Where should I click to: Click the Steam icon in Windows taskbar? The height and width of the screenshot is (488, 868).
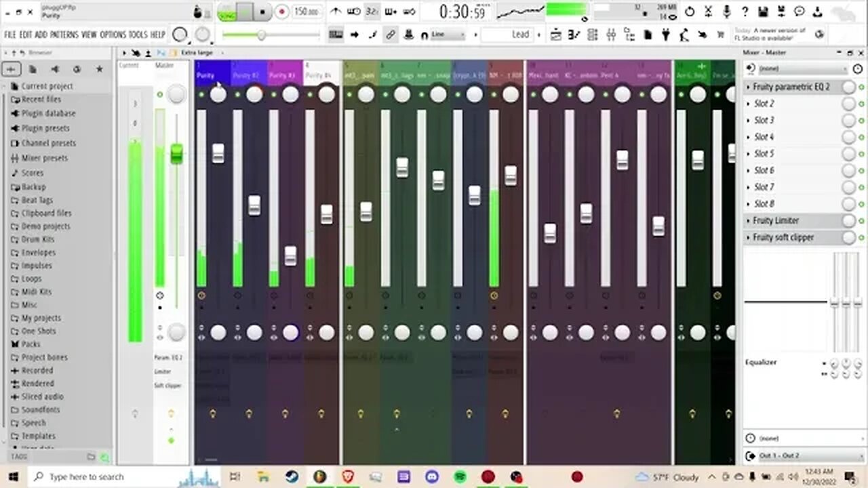coord(292,476)
